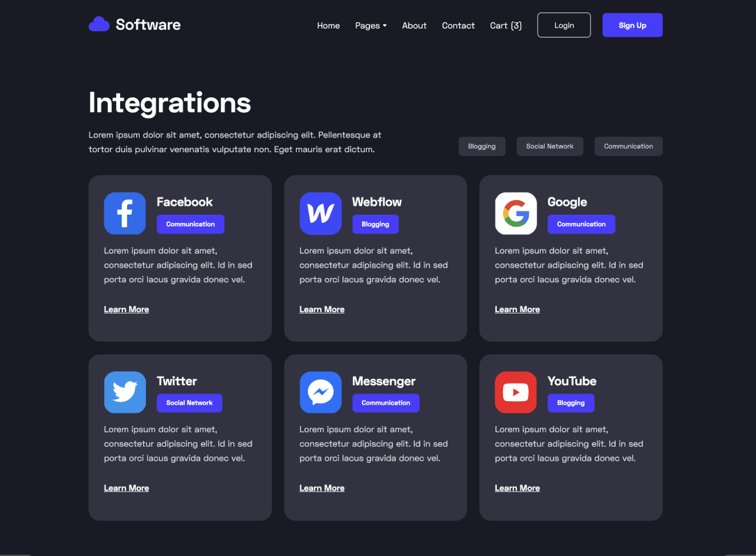
Task: Click the blue cloud Software logo
Action: click(x=99, y=23)
